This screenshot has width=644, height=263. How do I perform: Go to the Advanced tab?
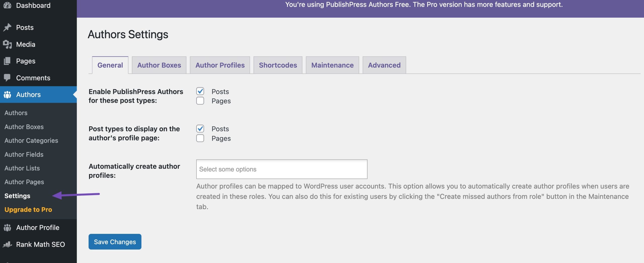click(x=384, y=65)
